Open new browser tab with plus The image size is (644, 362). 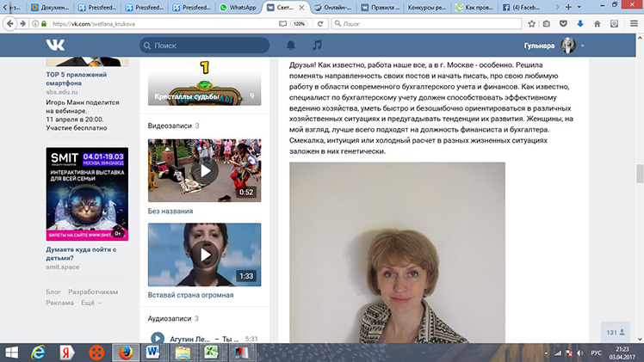click(x=568, y=7)
